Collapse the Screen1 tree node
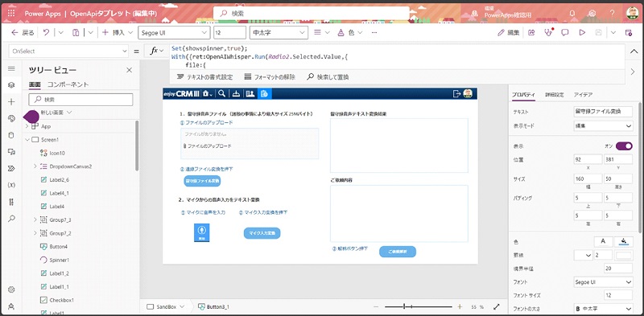This screenshot has height=316, width=644. [x=27, y=140]
